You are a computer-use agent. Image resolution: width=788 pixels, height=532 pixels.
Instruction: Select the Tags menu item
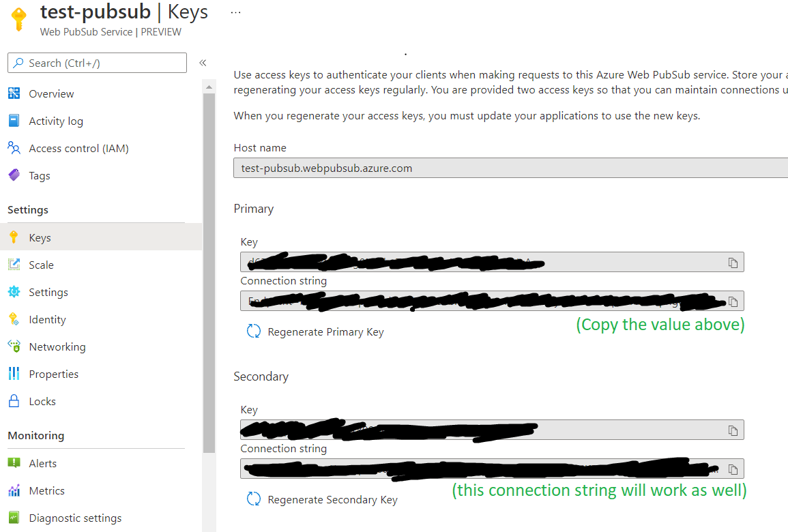pyautogui.click(x=40, y=176)
